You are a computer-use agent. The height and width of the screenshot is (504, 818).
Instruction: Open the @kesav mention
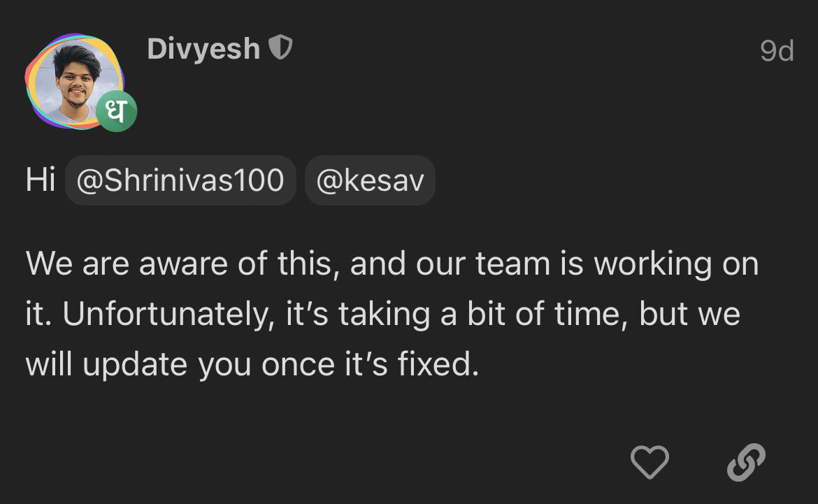pyautogui.click(x=370, y=180)
